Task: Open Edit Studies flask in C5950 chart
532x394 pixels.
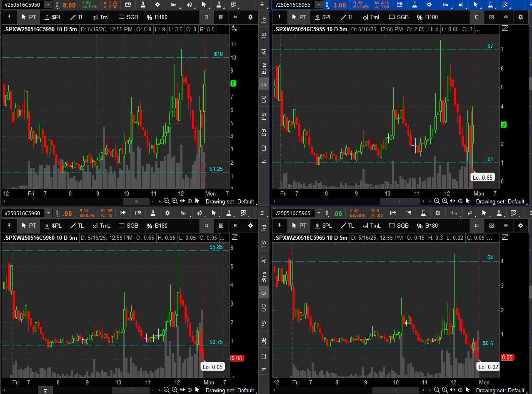Action: pyautogui.click(x=143, y=5)
